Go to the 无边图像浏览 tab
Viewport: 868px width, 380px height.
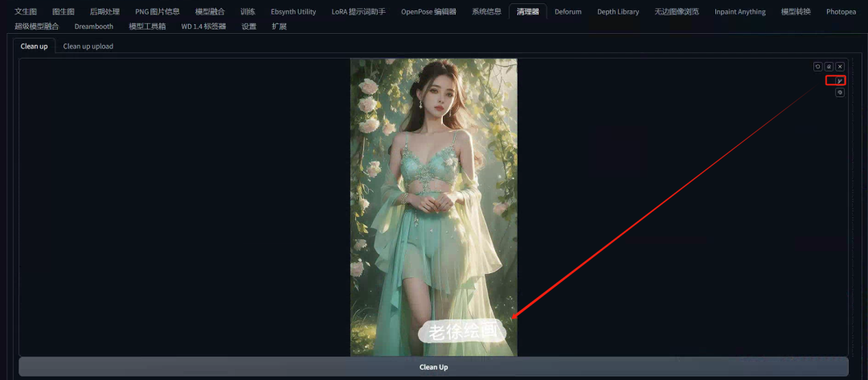pos(677,11)
